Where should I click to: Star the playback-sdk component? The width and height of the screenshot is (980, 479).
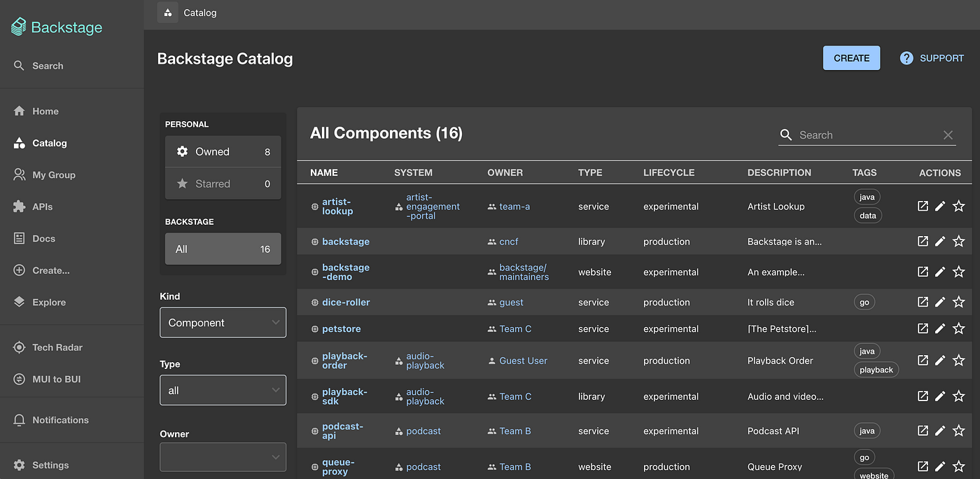pos(959,396)
